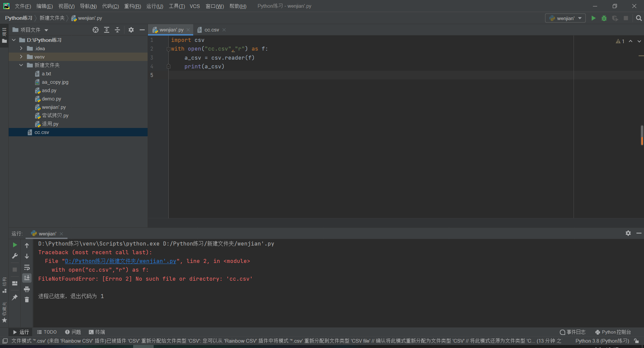Viewport: 644px width, 348px height.
Task: Run the wenjian' configuration with green play icon
Action: coord(593,18)
